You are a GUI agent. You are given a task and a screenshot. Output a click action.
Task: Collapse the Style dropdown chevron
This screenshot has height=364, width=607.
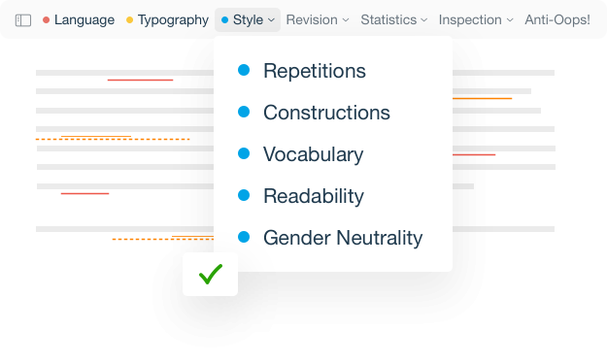pos(271,20)
